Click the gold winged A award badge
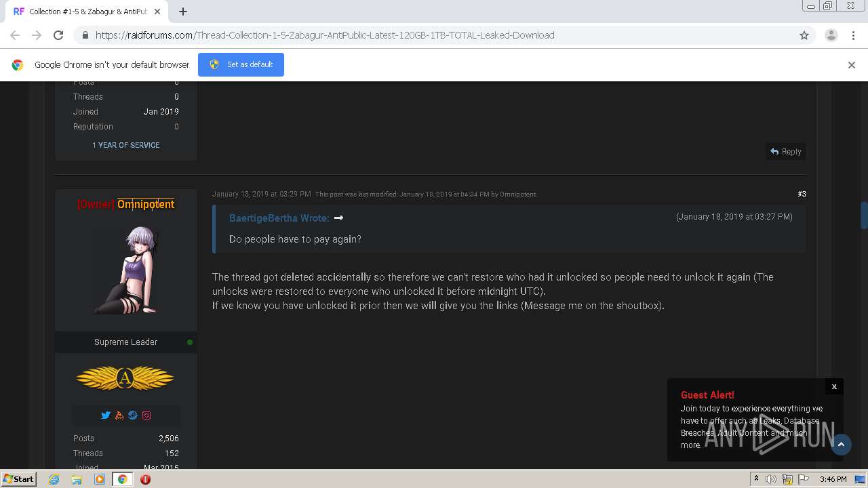868x488 pixels. 125,378
